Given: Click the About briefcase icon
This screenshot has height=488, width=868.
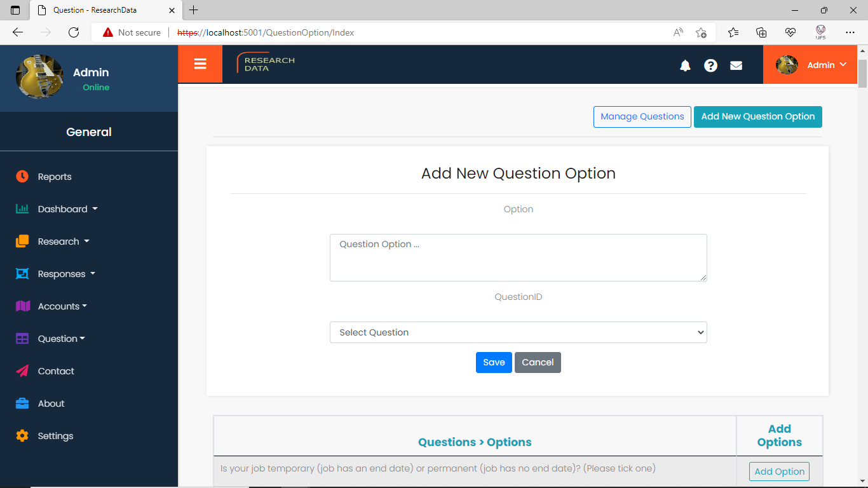Looking at the screenshot, I should pyautogui.click(x=22, y=403).
